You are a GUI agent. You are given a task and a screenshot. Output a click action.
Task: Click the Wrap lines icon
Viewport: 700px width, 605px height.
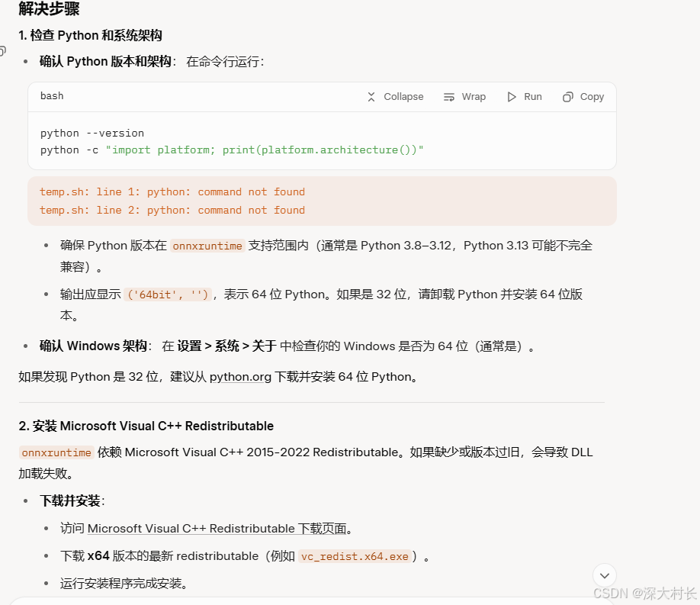tap(448, 97)
